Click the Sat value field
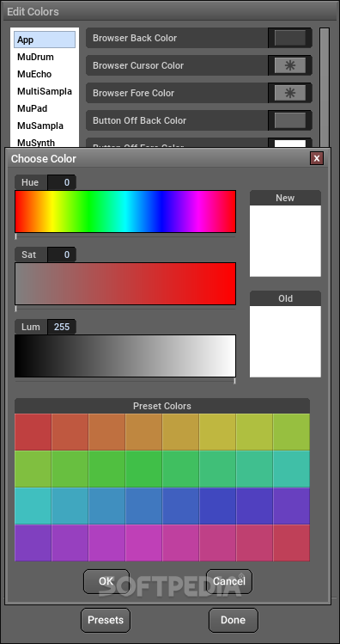 coord(61,255)
